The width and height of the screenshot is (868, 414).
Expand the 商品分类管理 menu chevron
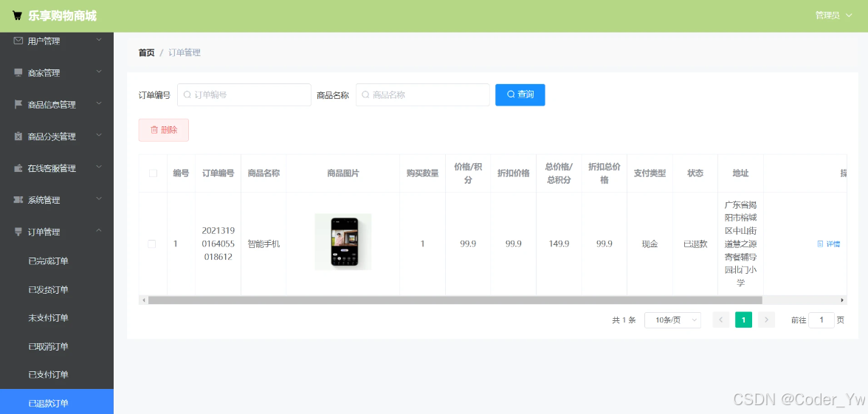pos(99,135)
